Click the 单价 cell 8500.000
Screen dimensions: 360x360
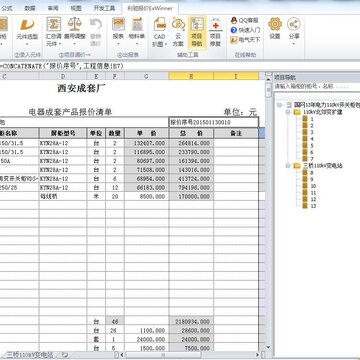coord(146,197)
